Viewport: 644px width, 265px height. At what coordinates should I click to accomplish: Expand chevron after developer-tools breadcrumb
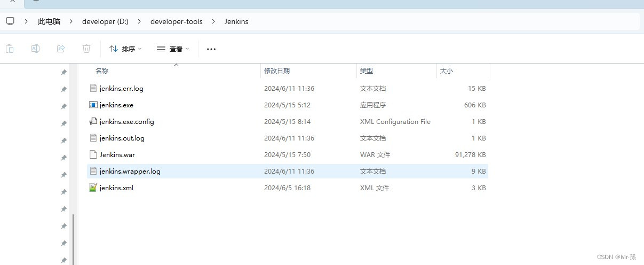pyautogui.click(x=213, y=21)
